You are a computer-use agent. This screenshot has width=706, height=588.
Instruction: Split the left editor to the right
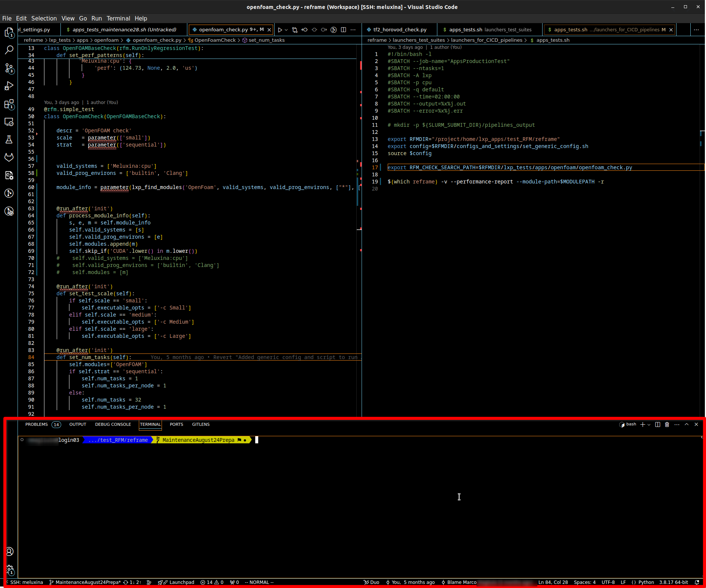pos(343,30)
